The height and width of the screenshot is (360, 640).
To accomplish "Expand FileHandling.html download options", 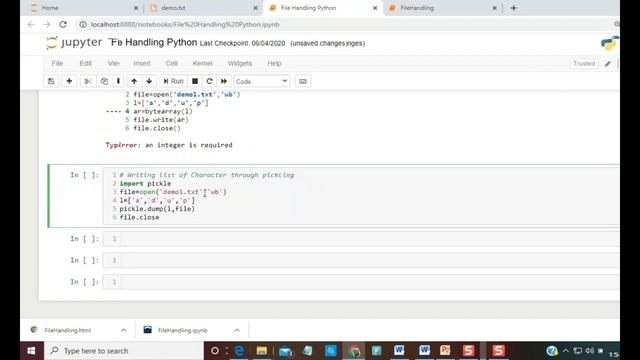I will tap(123, 330).
